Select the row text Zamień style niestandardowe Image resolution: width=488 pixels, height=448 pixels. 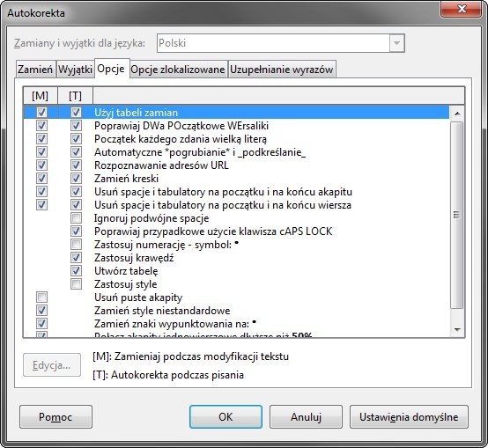pyautogui.click(x=162, y=311)
